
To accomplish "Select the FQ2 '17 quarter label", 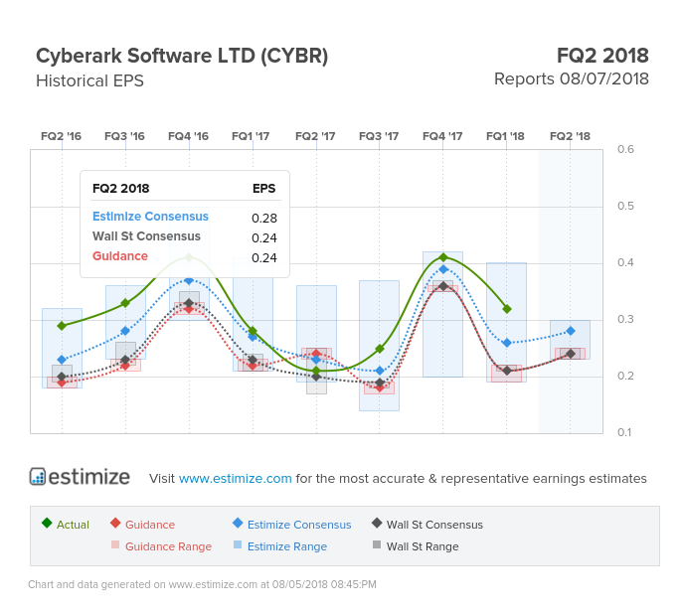I will (x=315, y=136).
